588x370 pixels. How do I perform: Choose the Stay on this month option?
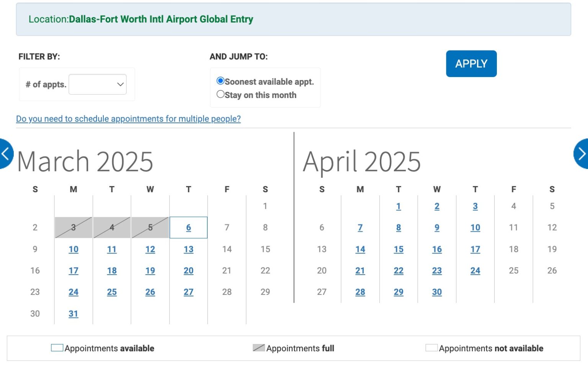click(220, 94)
